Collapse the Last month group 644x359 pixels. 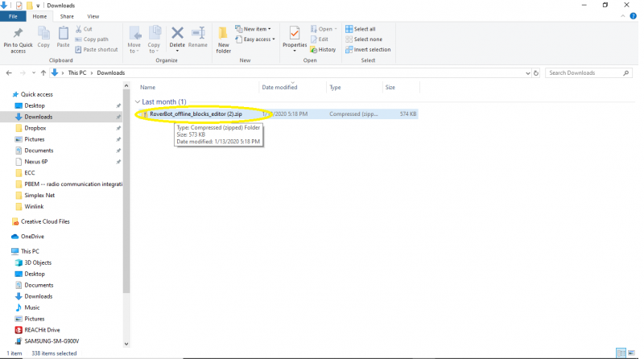coord(138,102)
